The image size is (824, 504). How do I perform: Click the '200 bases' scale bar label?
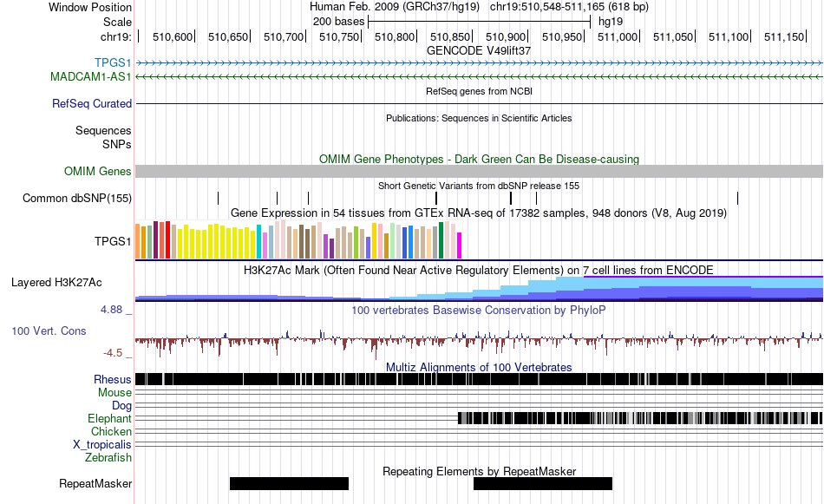(338, 22)
